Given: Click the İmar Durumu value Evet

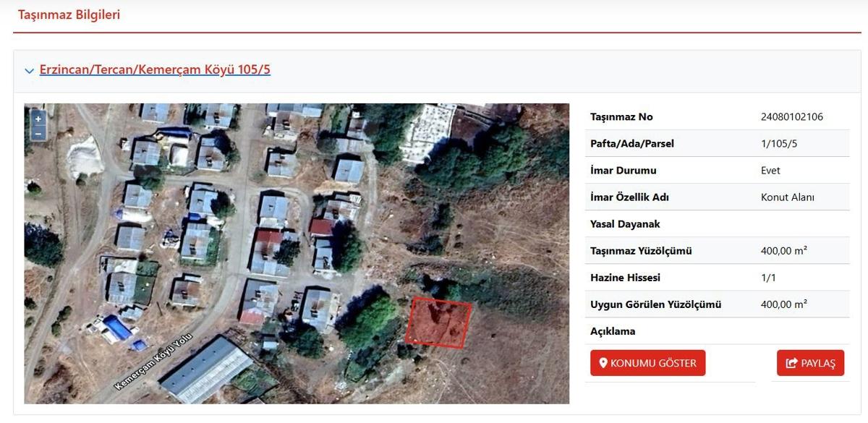Looking at the screenshot, I should (770, 170).
